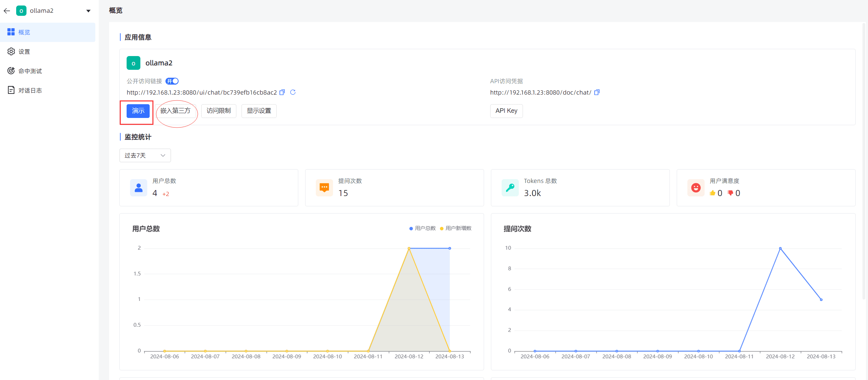This screenshot has height=380, width=868.
Task: Open 对话日志 in the sidebar
Action: point(30,90)
